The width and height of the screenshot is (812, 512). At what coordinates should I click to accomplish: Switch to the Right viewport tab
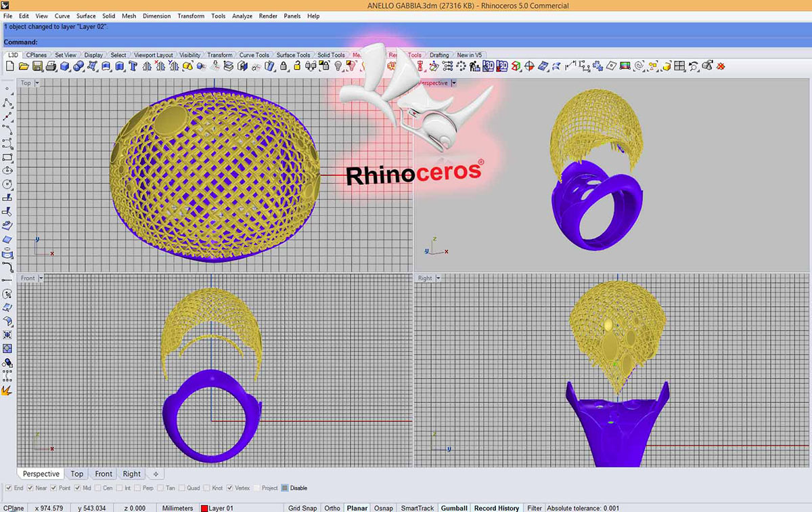point(132,474)
